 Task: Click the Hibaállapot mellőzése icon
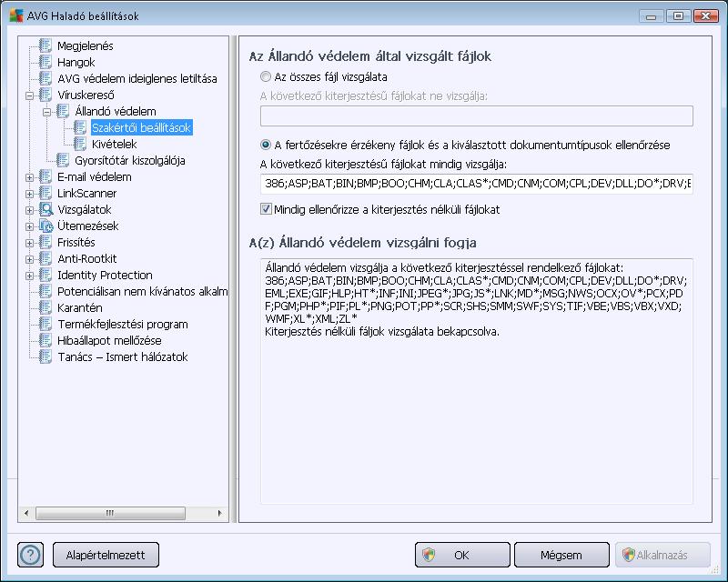pyautogui.click(x=45, y=340)
